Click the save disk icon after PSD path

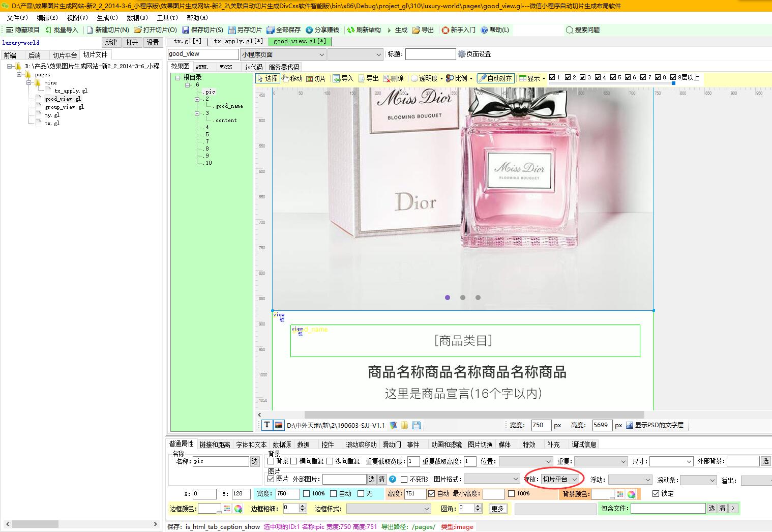coord(417,425)
